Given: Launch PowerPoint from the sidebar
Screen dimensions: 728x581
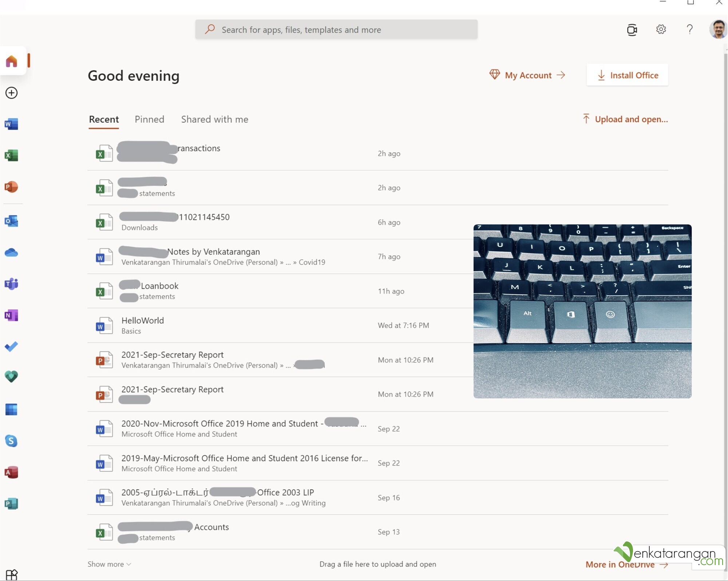Looking at the screenshot, I should (11, 187).
